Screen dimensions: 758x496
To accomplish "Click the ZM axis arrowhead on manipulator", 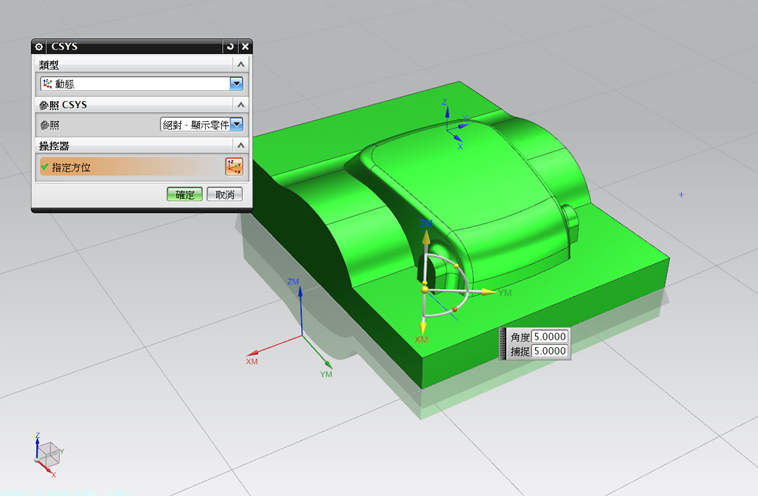I will [425, 238].
